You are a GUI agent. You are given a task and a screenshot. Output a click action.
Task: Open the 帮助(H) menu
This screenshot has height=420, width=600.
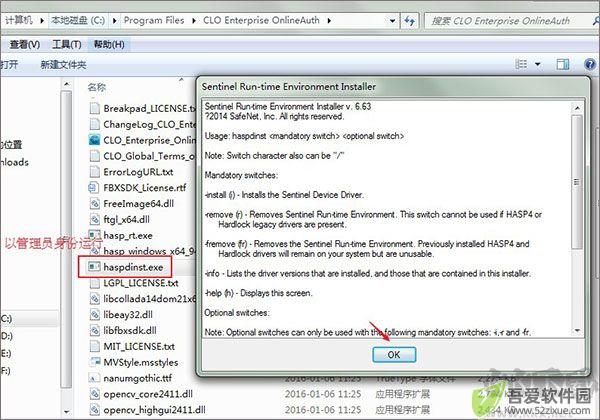pos(109,45)
